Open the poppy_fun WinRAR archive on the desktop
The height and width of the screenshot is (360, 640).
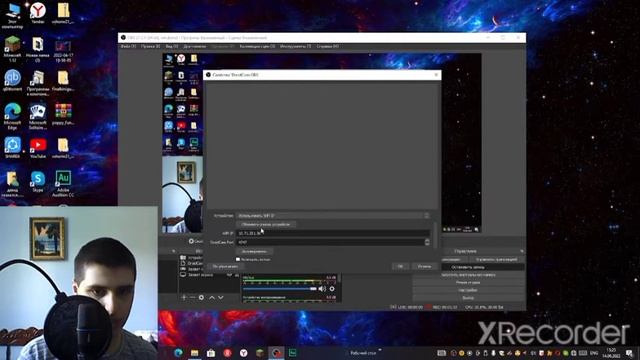pos(63,114)
